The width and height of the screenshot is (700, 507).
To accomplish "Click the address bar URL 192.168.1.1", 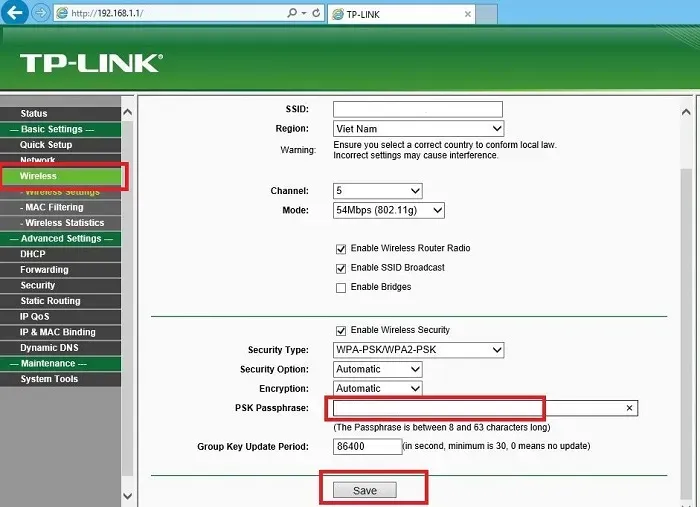I will tap(107, 13).
